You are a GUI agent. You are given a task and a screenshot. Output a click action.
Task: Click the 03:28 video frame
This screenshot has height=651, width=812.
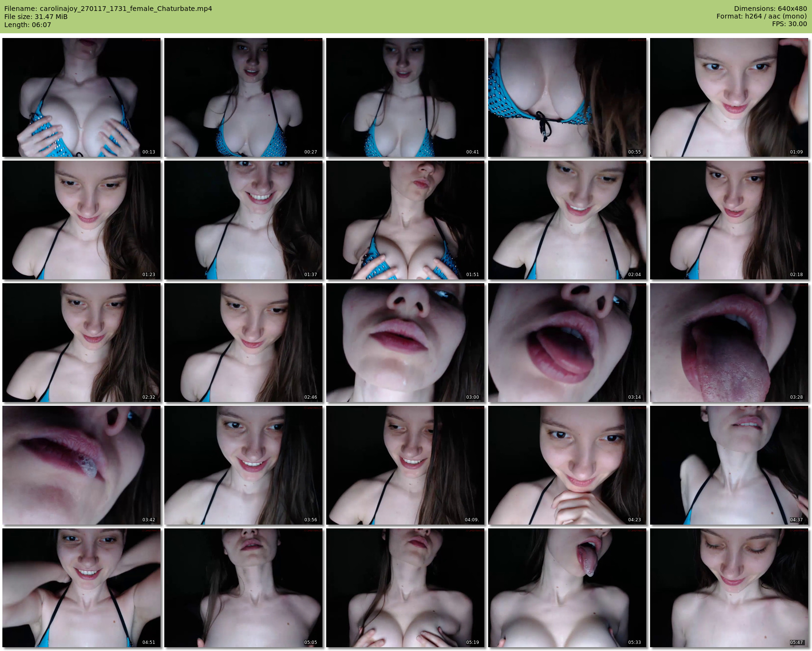point(729,343)
